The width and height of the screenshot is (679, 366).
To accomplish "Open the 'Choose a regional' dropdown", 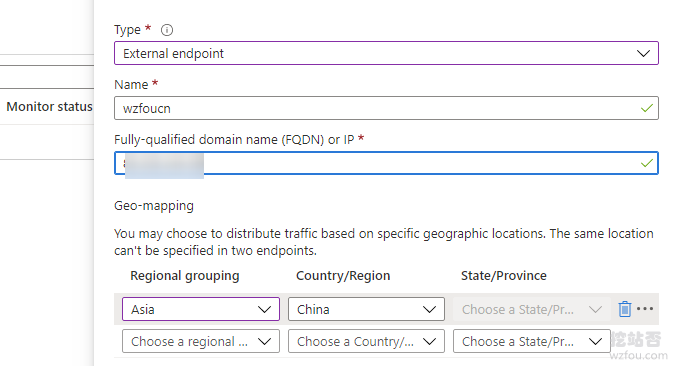I will pos(201,341).
